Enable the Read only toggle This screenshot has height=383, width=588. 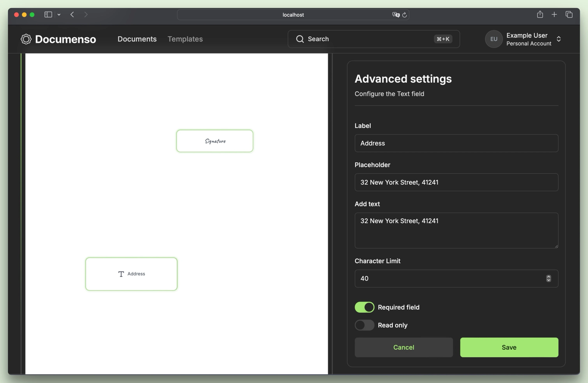(364, 325)
